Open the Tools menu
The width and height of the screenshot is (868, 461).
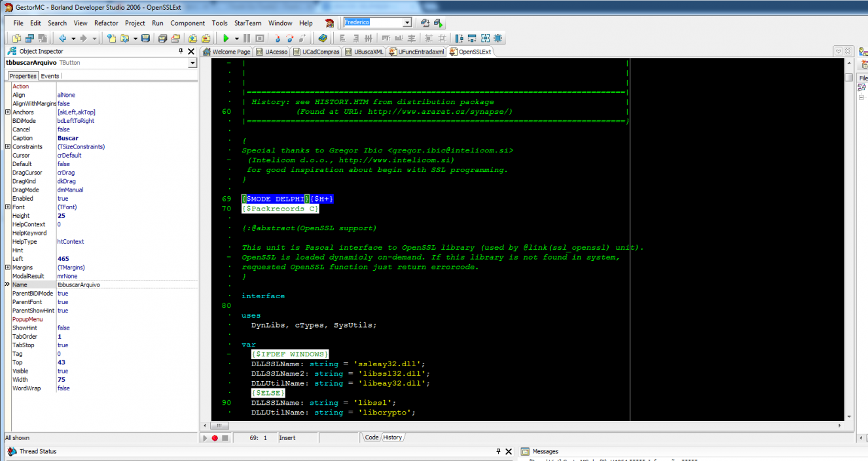coord(219,23)
